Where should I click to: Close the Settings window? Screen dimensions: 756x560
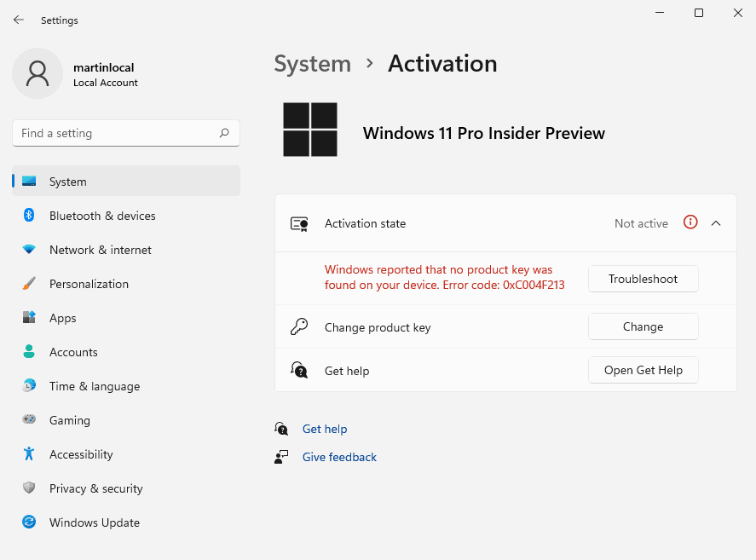738,13
